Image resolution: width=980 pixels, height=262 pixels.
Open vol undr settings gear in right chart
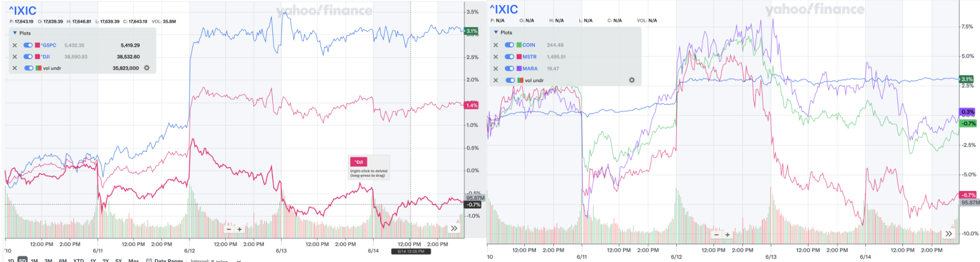631,80
